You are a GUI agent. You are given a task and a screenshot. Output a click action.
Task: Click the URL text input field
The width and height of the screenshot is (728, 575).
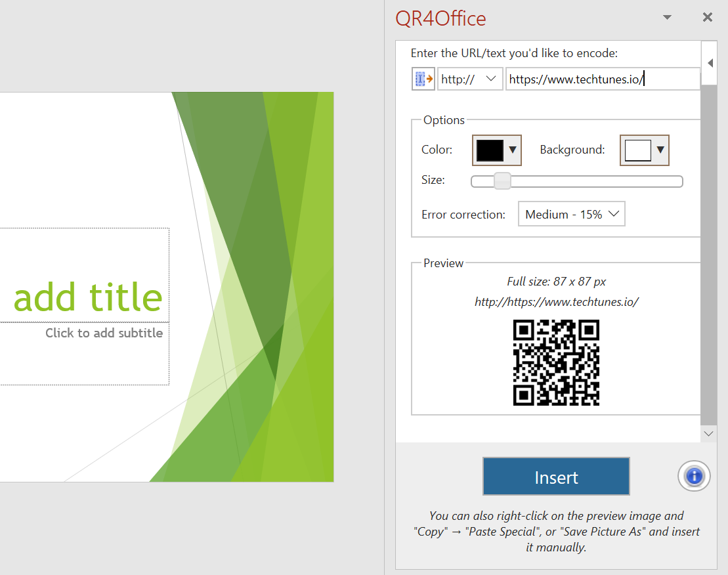point(603,79)
